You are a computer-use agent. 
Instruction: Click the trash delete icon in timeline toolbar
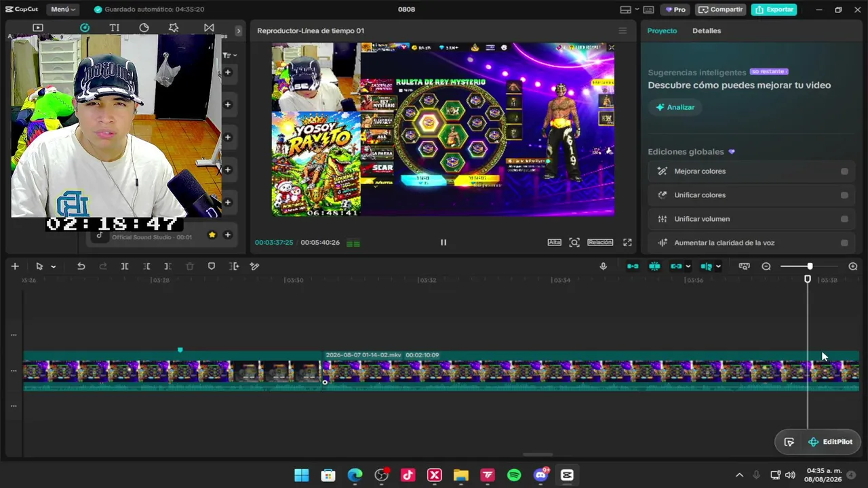pyautogui.click(x=190, y=266)
